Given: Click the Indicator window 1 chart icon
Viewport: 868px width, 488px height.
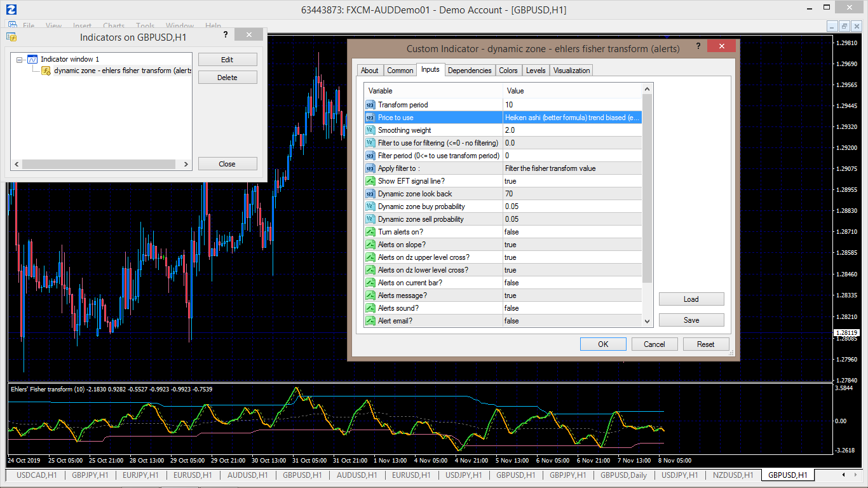Looking at the screenshot, I should click(32, 59).
